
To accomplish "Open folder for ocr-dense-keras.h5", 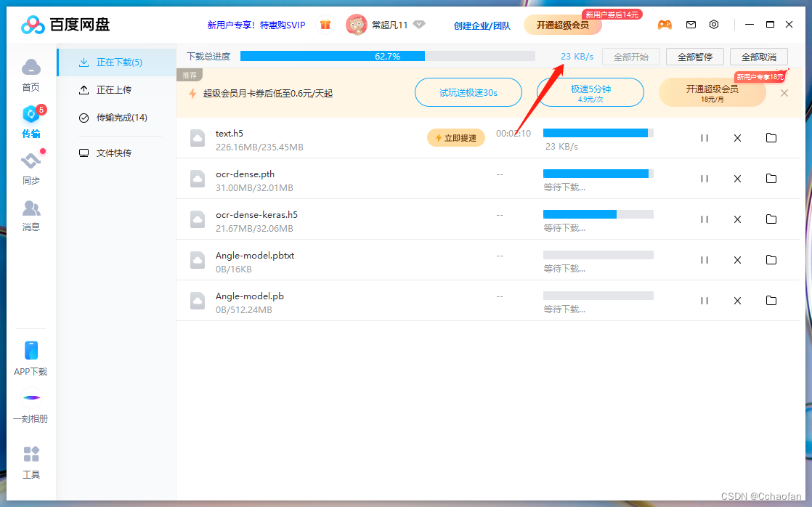I will 771,219.
